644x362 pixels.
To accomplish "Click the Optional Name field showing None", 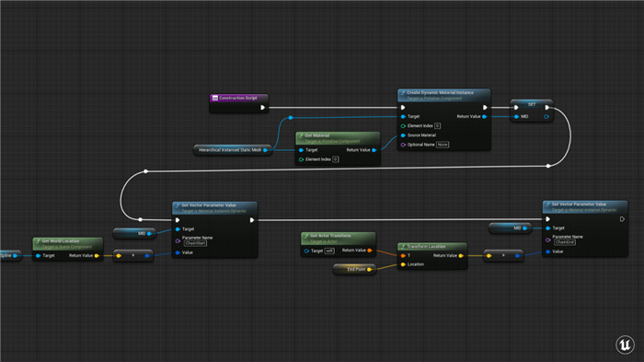I will [x=443, y=145].
